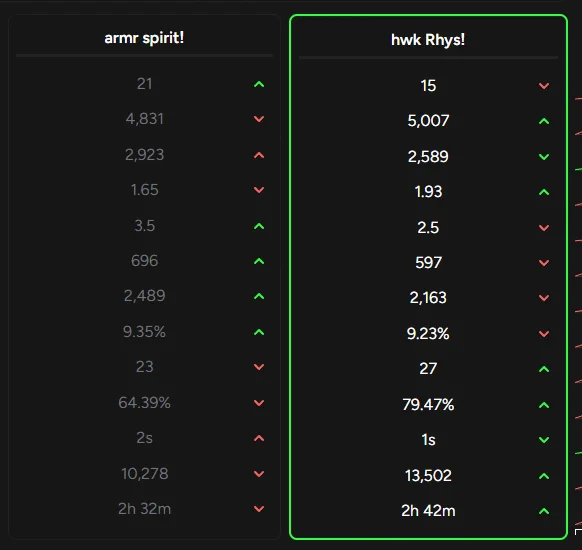This screenshot has height=550, width=582.
Task: Click the red down arrow beside 4,831
Action: pyautogui.click(x=259, y=119)
